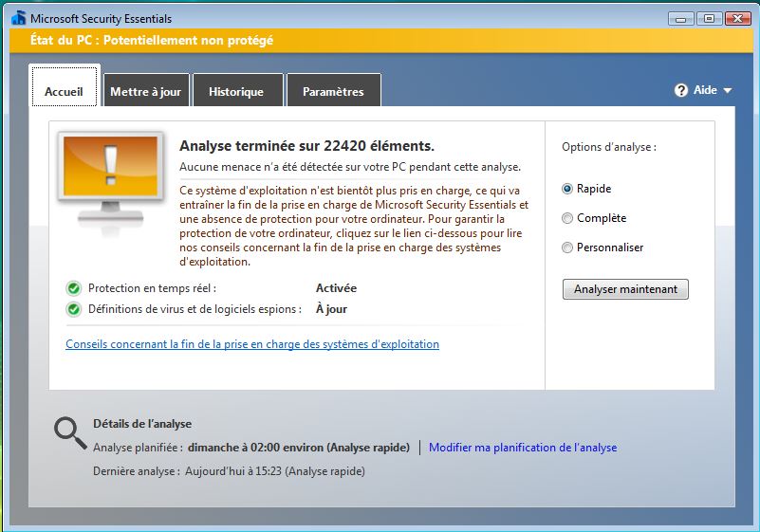
Task: Minimize the Security Essentials window
Action: pos(680,19)
